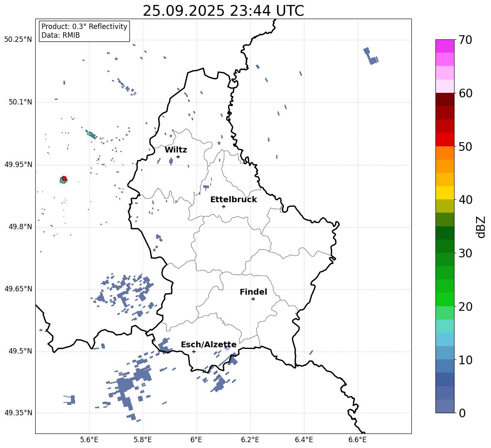Click the Esch/Alzette station label
Image resolution: width=491 pixels, height=448 pixels.
tap(209, 344)
